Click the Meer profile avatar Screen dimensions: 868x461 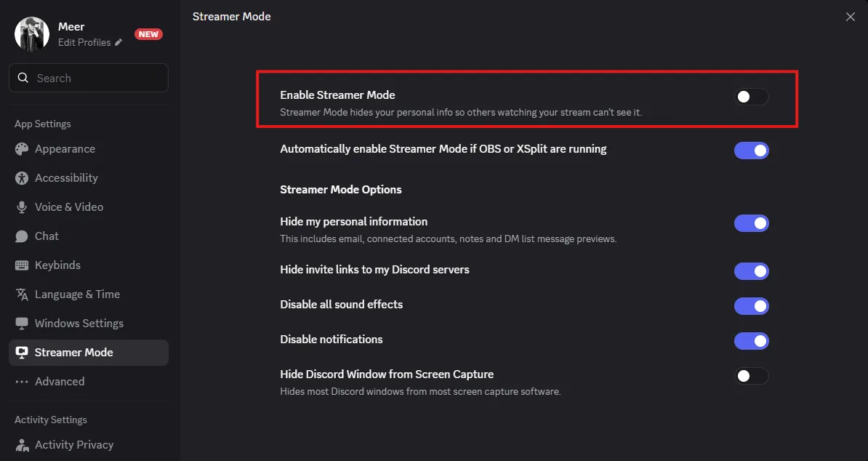tap(32, 33)
